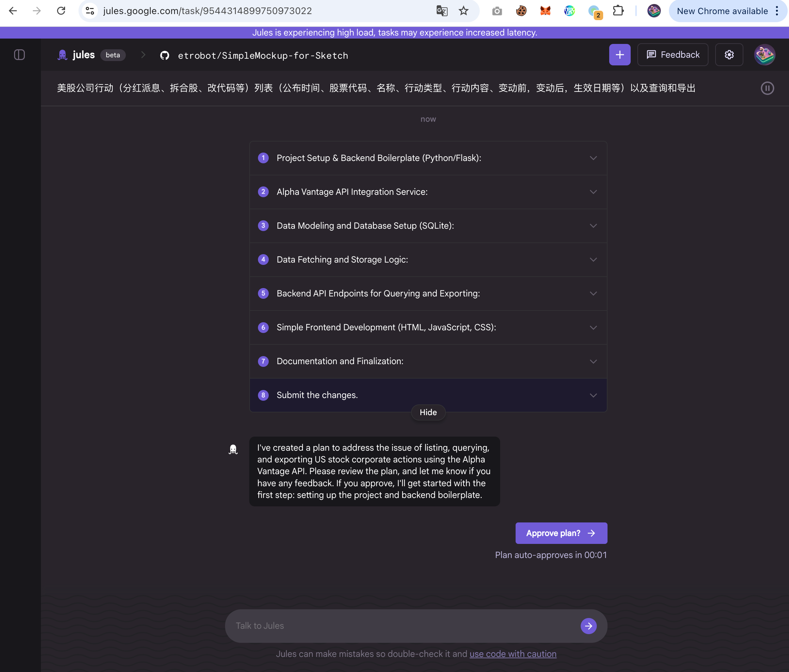
Task: Open settings via the gear icon
Action: point(729,55)
